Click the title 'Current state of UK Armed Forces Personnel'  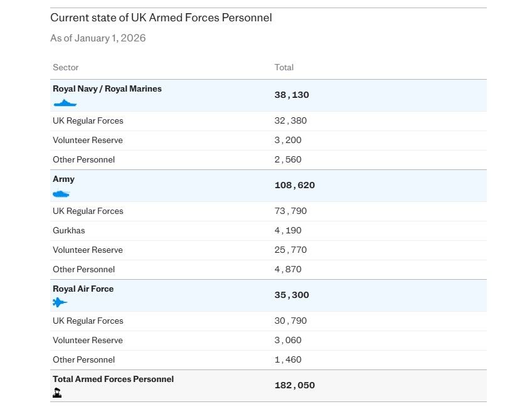(161, 18)
